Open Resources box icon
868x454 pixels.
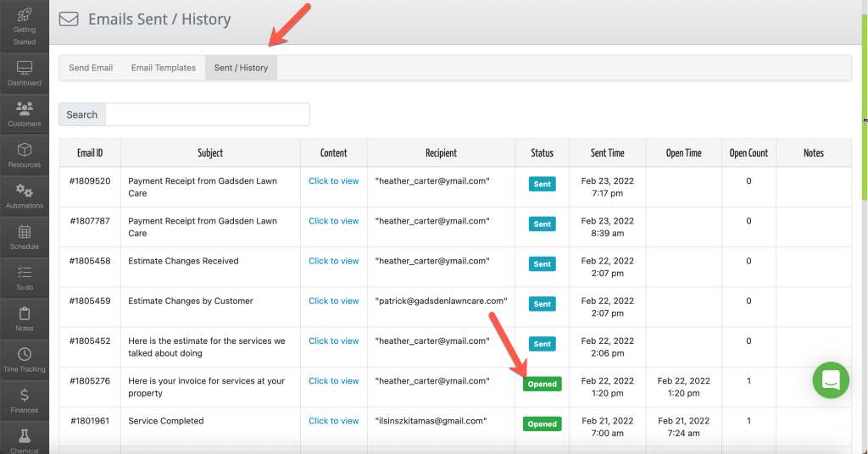[25, 150]
